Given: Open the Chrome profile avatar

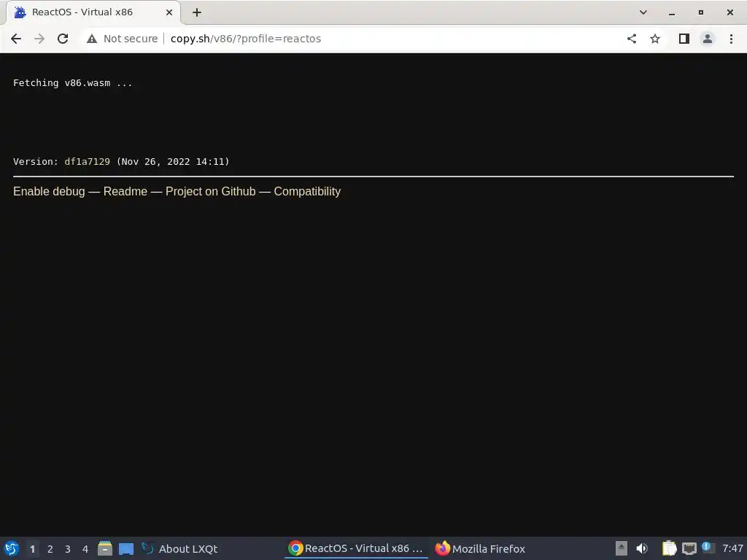Looking at the screenshot, I should coord(708,39).
